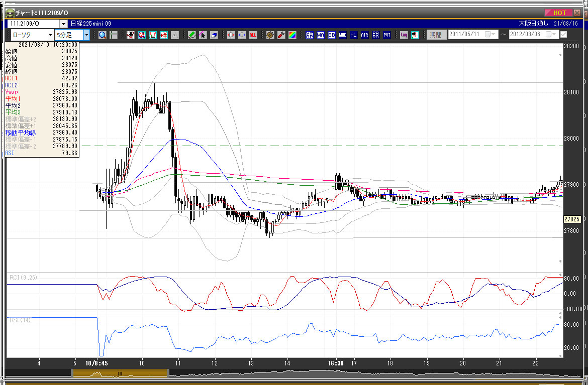Click the 27825 current price label
This screenshot has height=385, width=588.
click(x=572, y=219)
